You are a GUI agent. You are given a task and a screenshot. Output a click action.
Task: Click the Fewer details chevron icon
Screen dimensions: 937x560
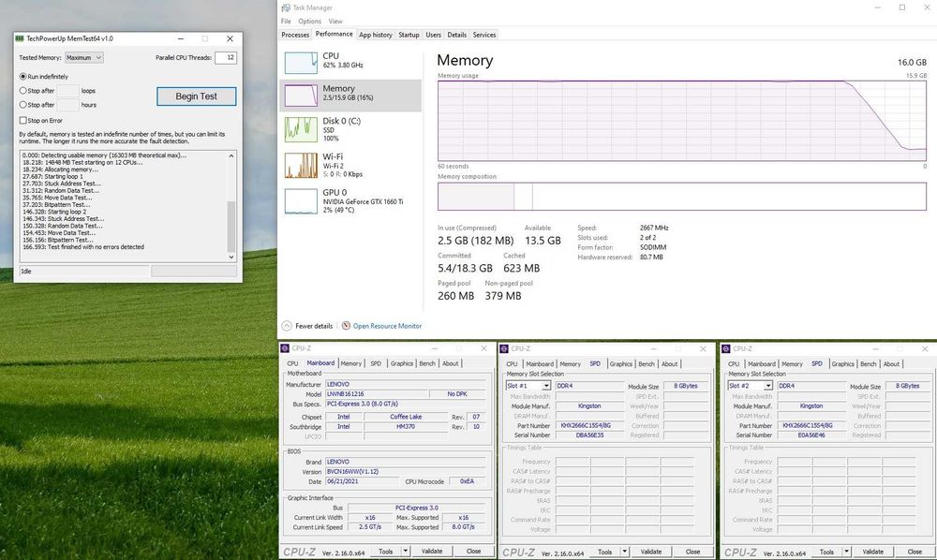coord(287,326)
